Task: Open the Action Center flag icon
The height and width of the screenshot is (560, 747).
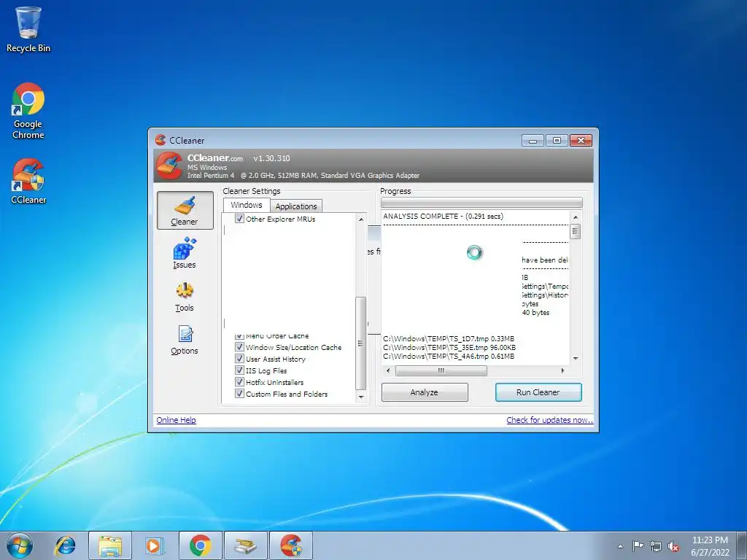Action: pos(638,545)
